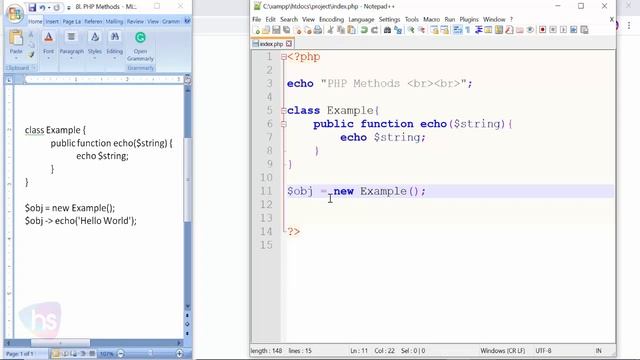The image size is (640, 360).
Task: Click the Word Help icon
Action: click(x=187, y=21)
